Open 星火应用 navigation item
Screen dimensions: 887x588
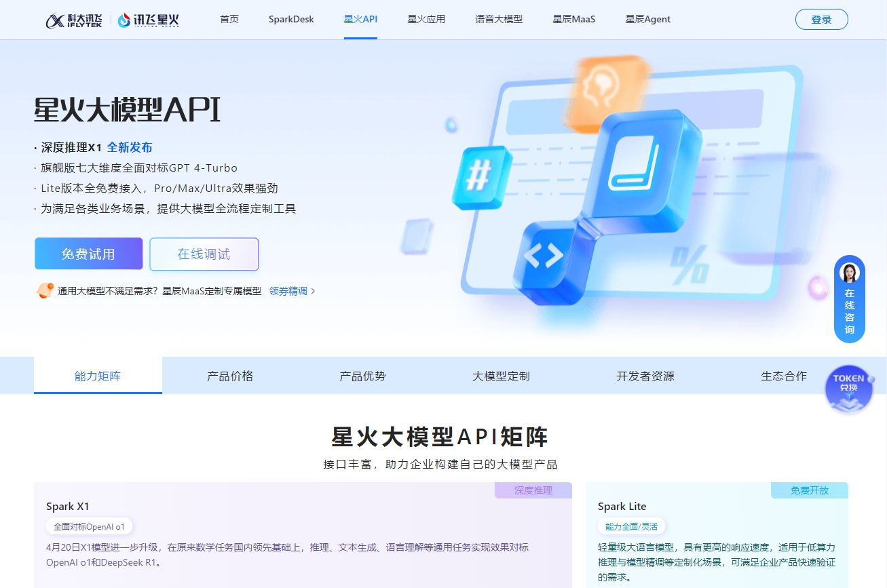click(x=426, y=19)
